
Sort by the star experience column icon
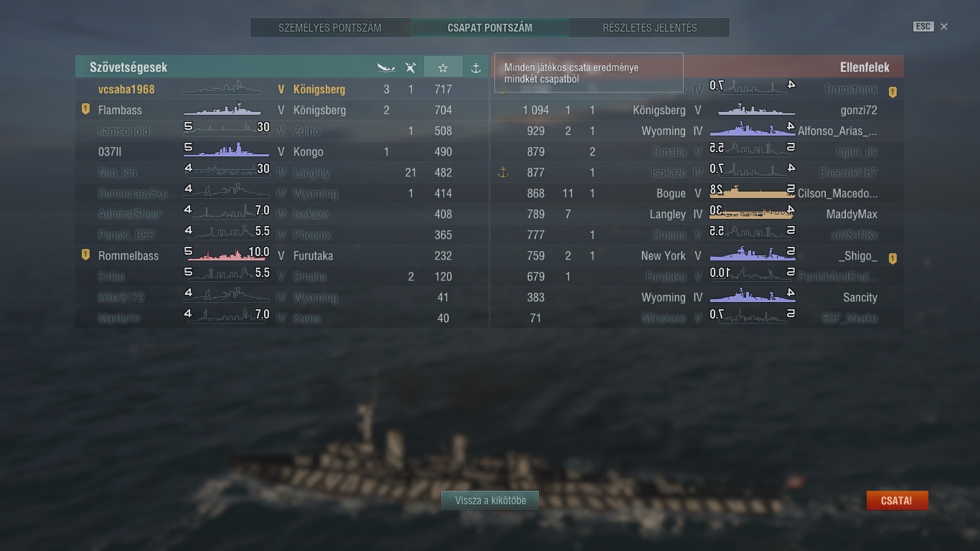click(x=443, y=67)
